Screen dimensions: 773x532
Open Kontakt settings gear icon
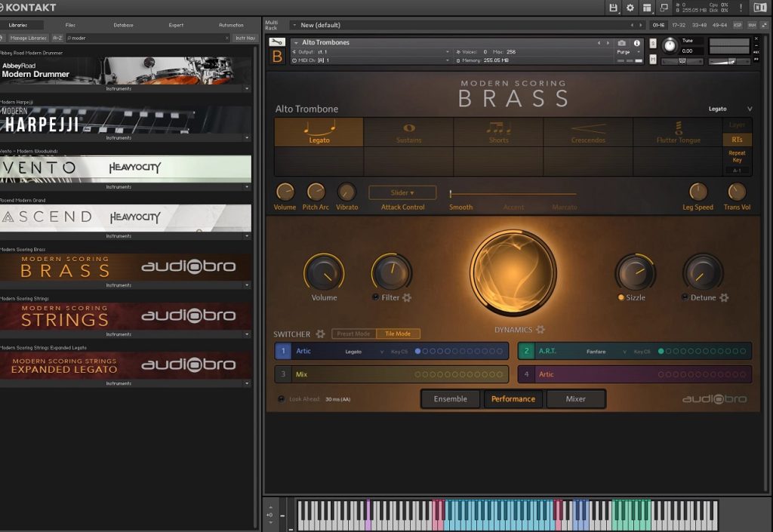[630, 8]
